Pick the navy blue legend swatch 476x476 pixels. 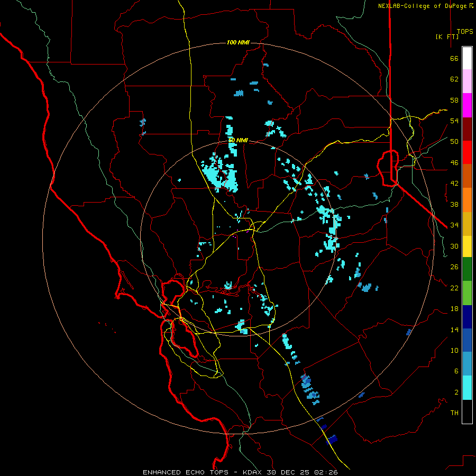pyautogui.click(x=467, y=317)
